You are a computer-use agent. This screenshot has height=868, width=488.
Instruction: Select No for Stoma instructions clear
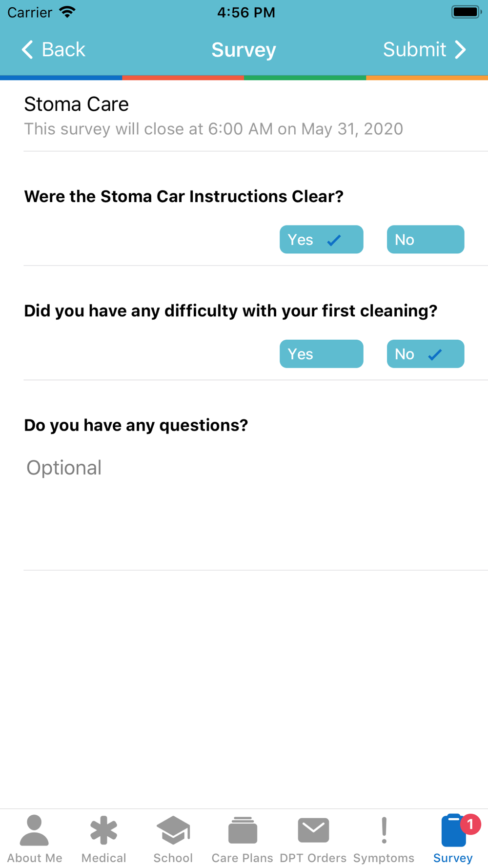(x=426, y=239)
